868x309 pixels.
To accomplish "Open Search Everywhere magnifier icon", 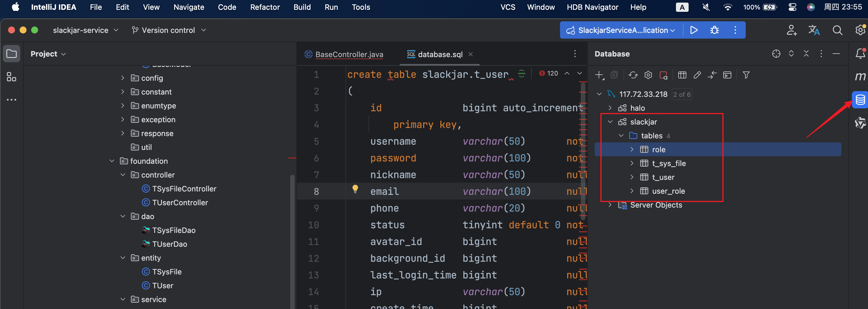I will tap(837, 30).
